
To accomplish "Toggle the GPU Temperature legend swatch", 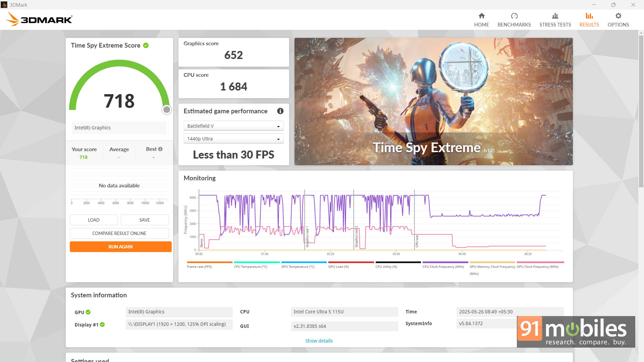I will (x=304, y=262).
